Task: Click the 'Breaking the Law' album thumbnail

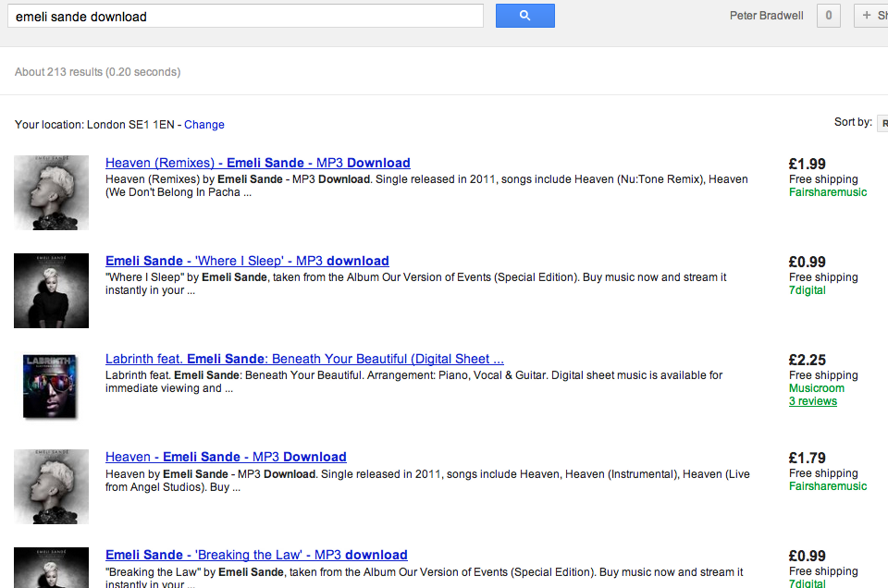Action: [52, 568]
